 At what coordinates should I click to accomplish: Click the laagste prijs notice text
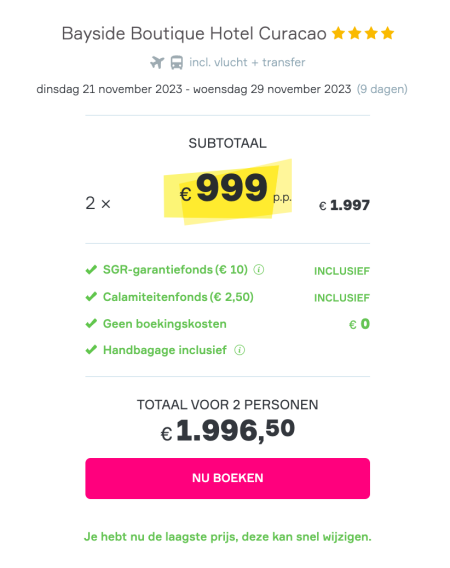[x=228, y=537]
